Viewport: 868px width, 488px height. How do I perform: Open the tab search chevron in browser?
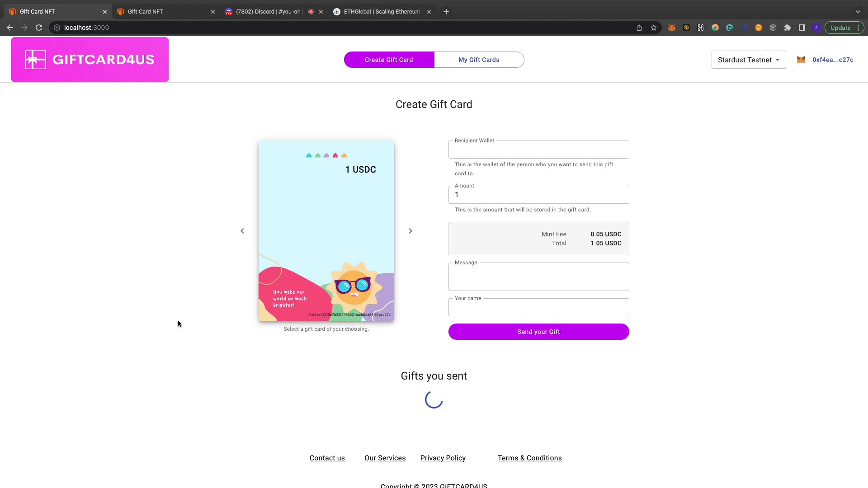coord(858,12)
